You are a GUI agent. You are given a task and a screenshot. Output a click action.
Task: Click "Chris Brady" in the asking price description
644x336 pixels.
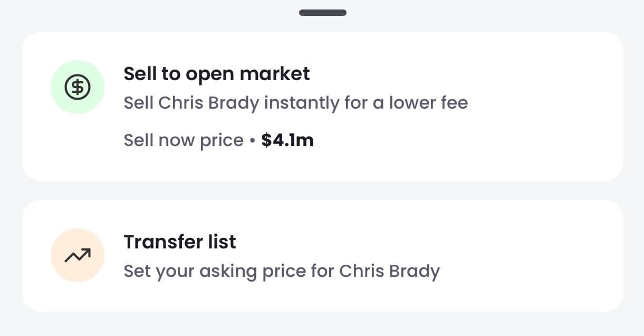point(389,271)
